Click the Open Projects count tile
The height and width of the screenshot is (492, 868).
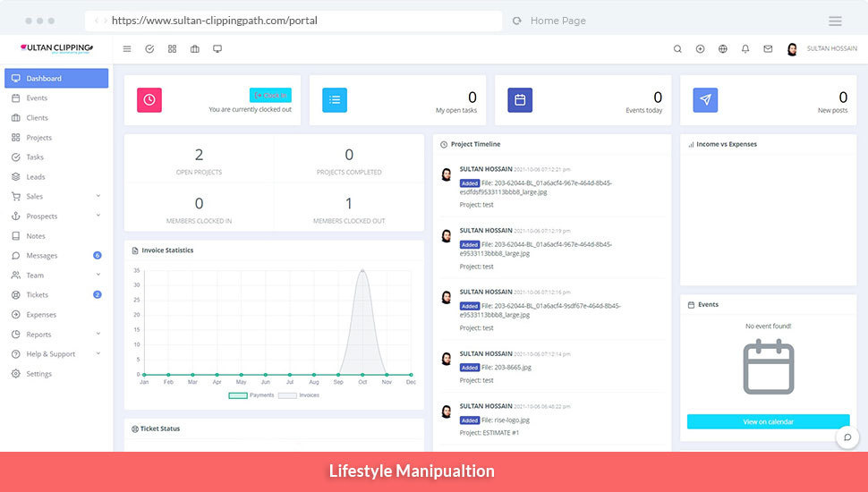pos(200,159)
